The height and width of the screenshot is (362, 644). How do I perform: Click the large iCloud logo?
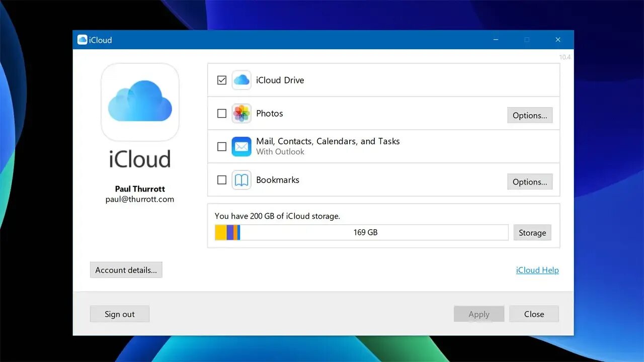[140, 102]
